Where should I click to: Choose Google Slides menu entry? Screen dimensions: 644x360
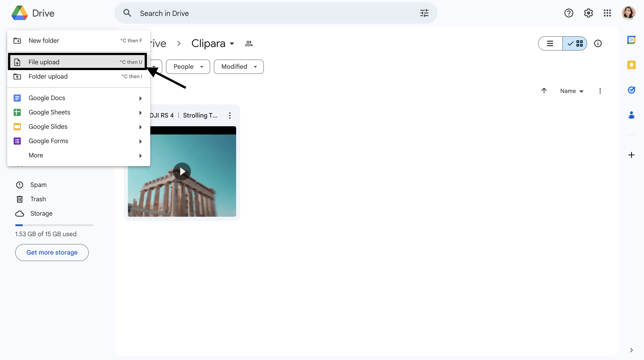(78, 126)
